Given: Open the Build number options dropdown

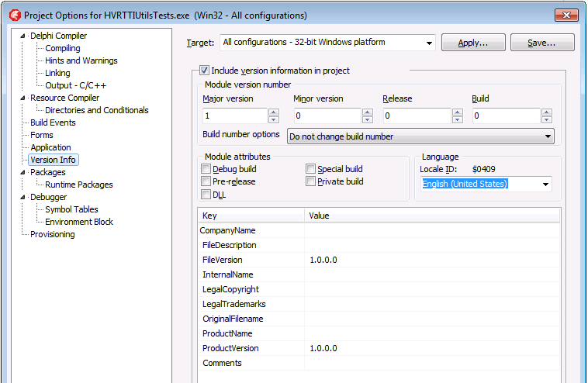Looking at the screenshot, I should coord(548,136).
